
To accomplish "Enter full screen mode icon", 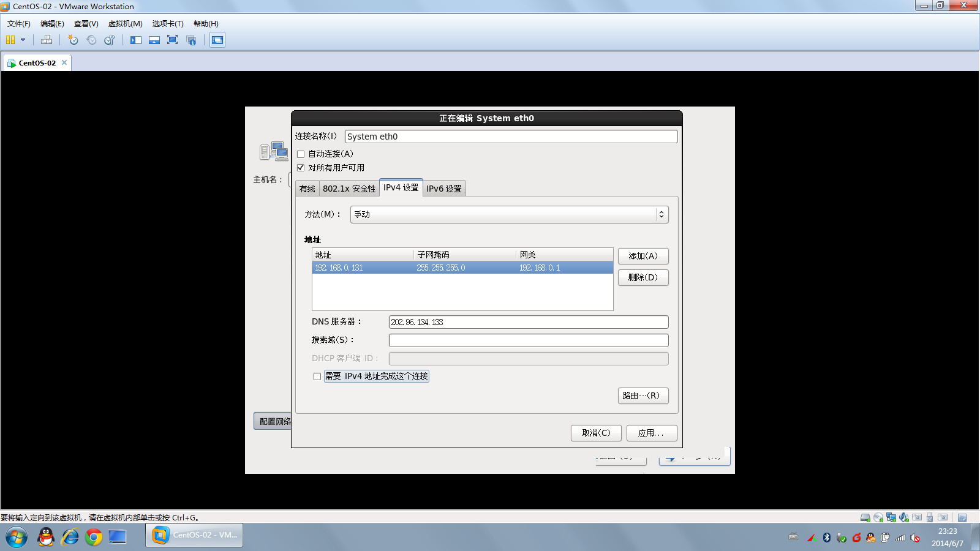I will (x=173, y=40).
